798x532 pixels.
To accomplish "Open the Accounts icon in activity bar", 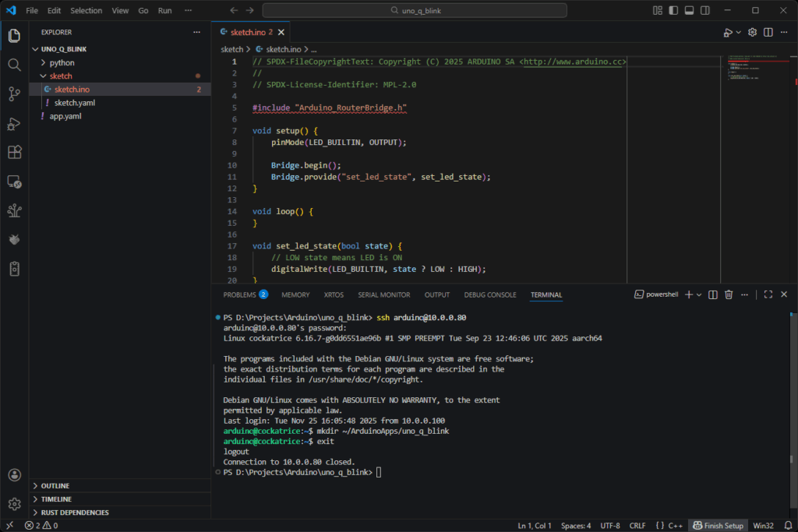I will [x=14, y=474].
